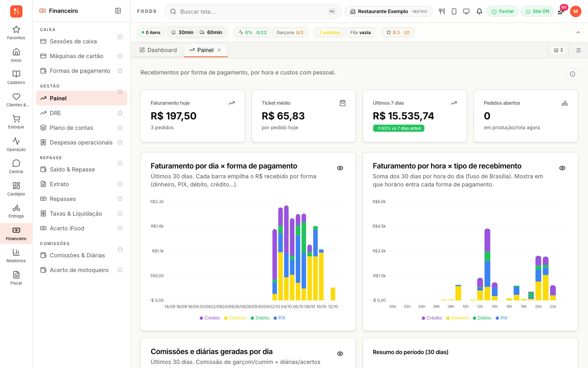
Task: Toggle Comissões e diárias chart visibility
Action: 340,354
